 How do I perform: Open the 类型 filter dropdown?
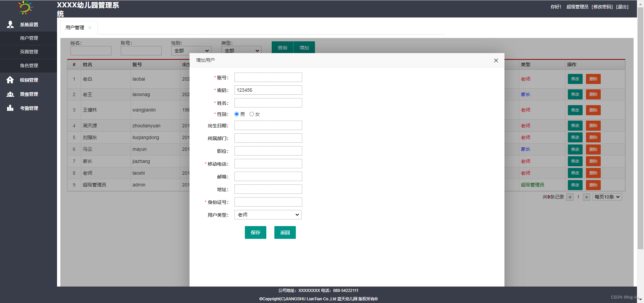coord(241,50)
